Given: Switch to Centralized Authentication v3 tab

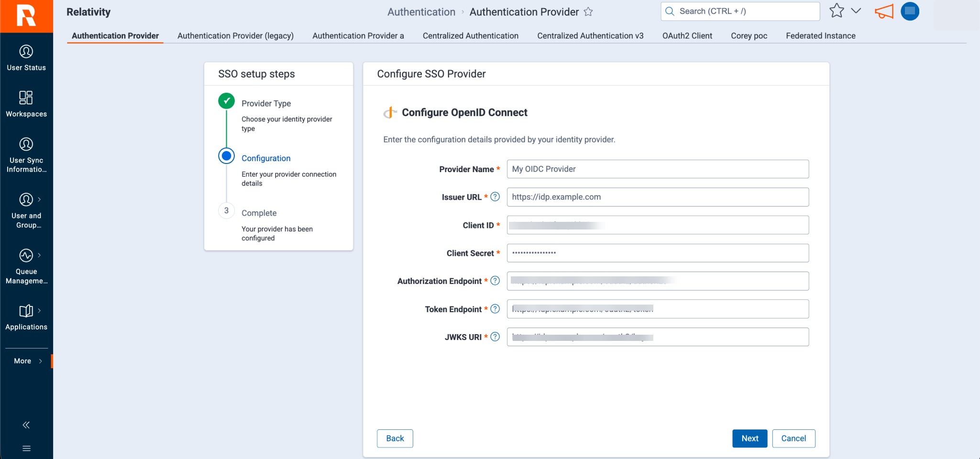Looking at the screenshot, I should point(590,36).
